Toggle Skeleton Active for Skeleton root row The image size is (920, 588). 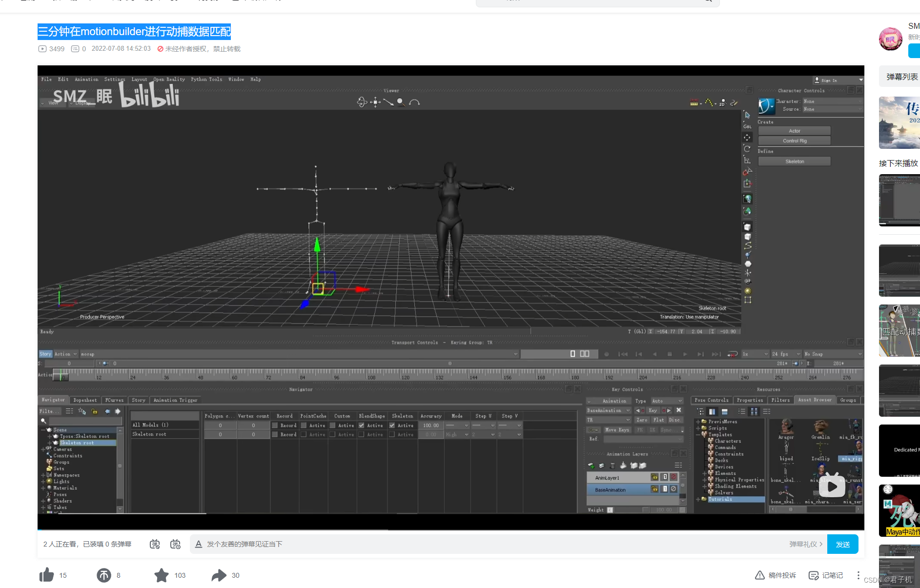[x=392, y=434]
